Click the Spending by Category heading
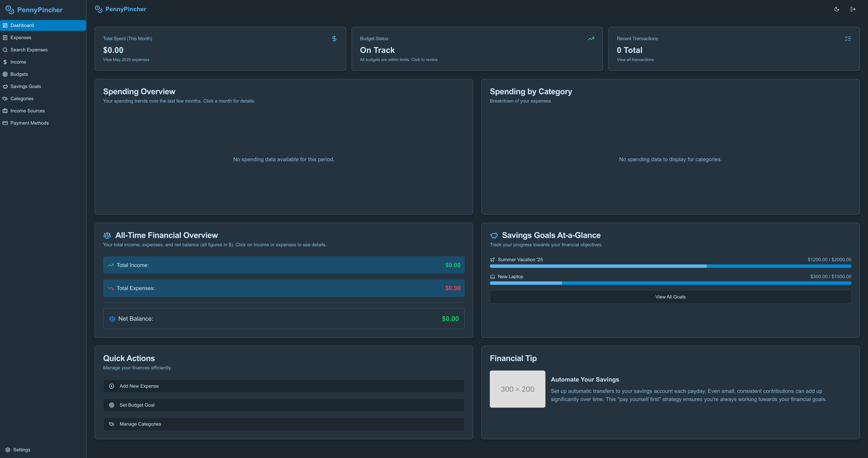Viewport: 868px width, 458px height. 531,92
